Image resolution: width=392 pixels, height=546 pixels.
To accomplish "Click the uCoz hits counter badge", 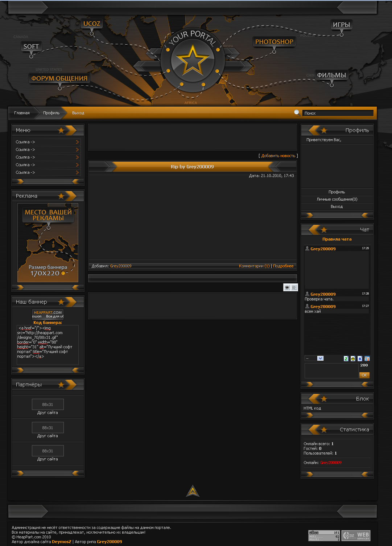I will [324, 535].
